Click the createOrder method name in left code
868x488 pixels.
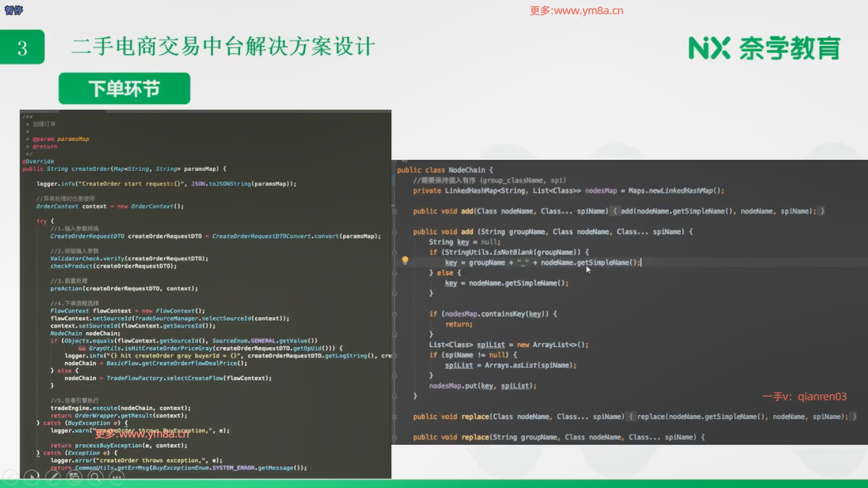(90, 169)
